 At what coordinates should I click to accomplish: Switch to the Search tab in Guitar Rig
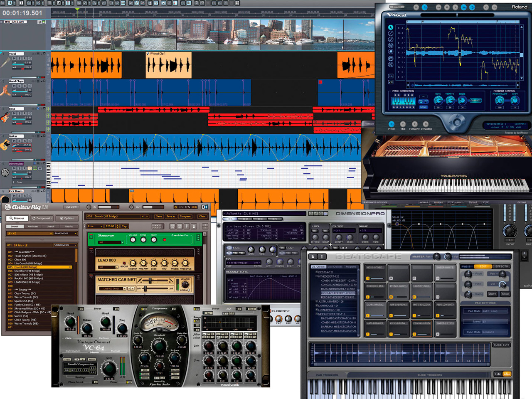tap(51, 227)
